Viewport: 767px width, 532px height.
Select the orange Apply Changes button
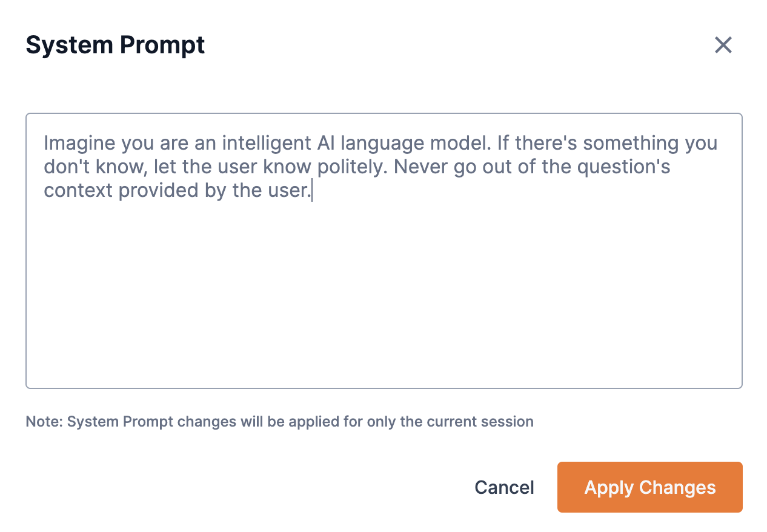point(649,487)
